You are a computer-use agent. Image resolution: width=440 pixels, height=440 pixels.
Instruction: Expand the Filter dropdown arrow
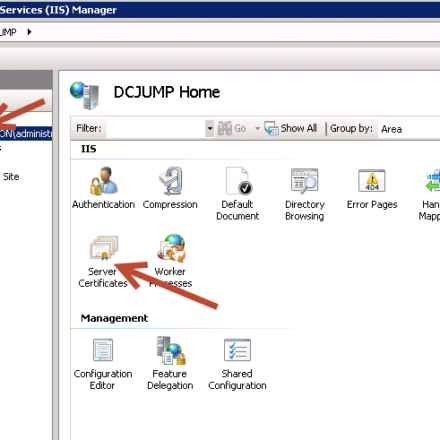point(209,128)
